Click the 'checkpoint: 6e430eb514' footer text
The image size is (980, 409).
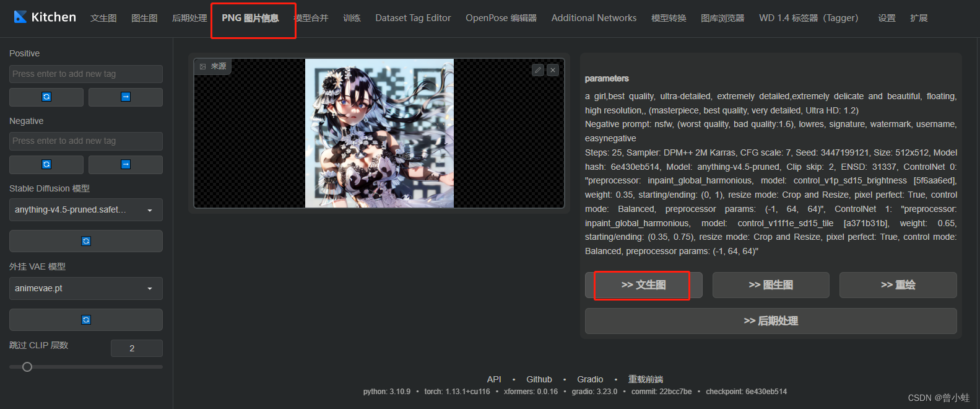click(746, 392)
